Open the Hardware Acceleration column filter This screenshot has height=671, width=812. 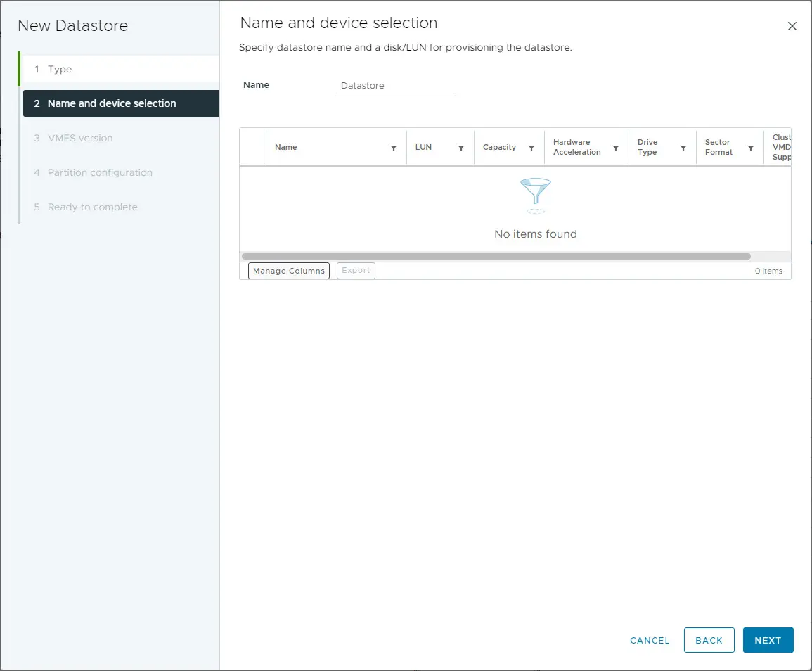pos(616,148)
